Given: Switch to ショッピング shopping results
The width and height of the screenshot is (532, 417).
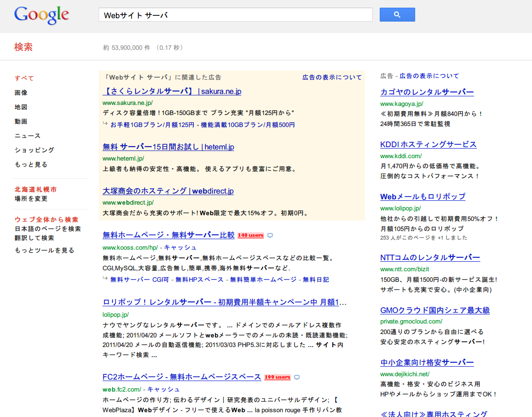Looking at the screenshot, I should [34, 150].
